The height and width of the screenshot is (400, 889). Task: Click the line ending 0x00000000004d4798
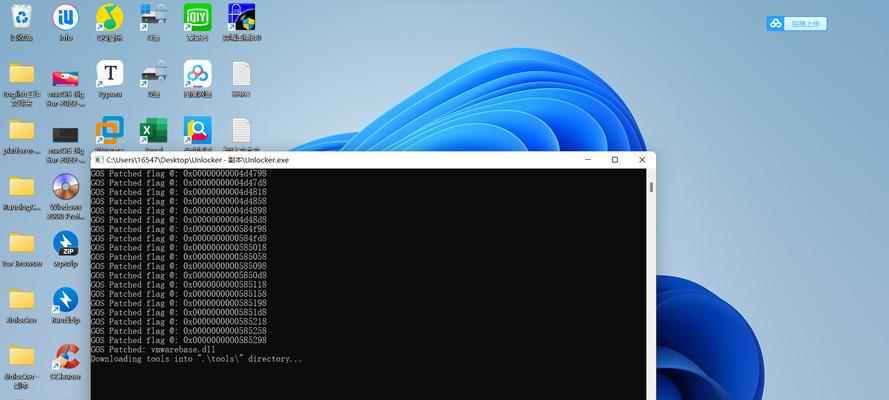coord(179,173)
